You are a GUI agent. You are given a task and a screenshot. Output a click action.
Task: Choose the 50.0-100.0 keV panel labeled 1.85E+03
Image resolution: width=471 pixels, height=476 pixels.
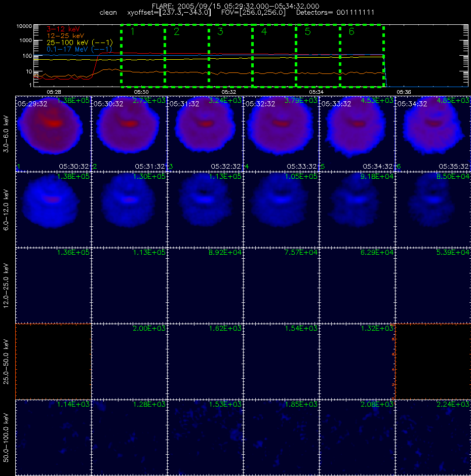tap(281, 438)
